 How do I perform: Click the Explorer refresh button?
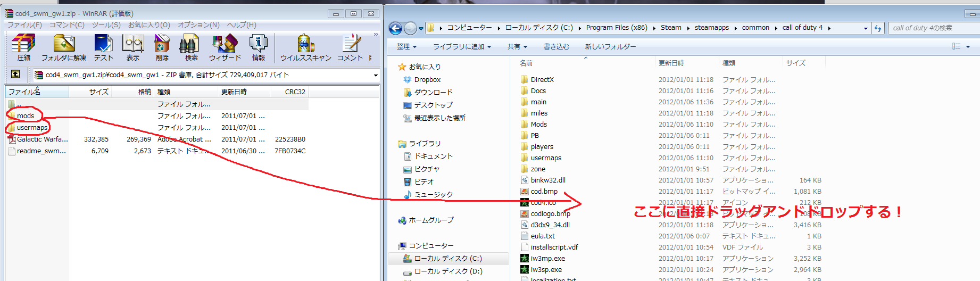pyautogui.click(x=878, y=28)
